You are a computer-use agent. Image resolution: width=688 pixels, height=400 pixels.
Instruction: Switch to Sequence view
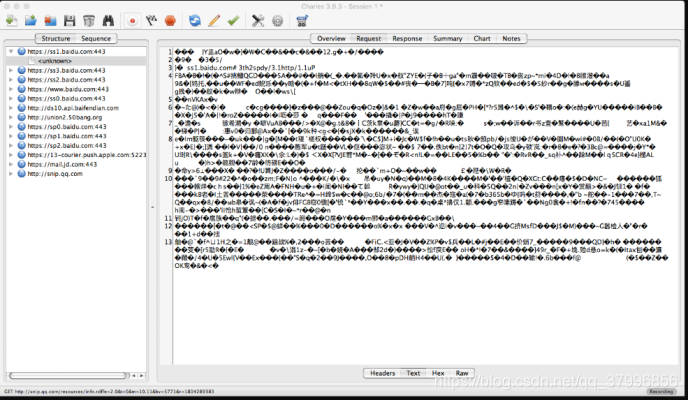tap(96, 39)
